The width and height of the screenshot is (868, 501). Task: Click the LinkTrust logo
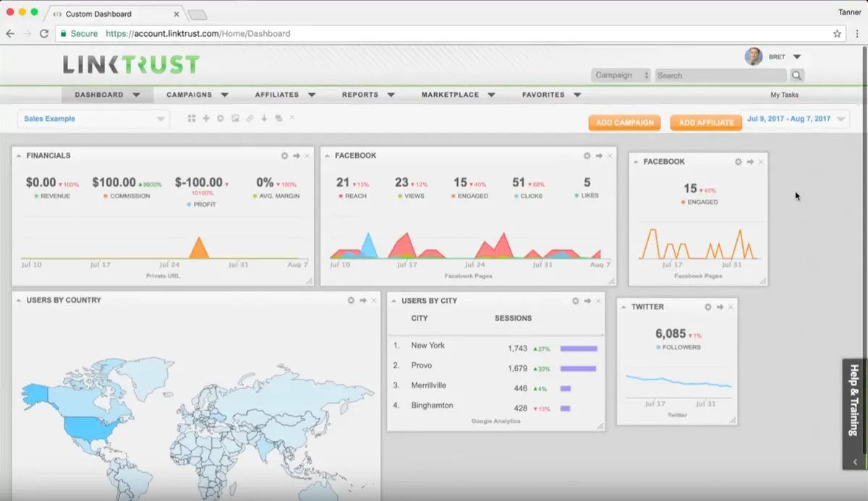coord(131,64)
